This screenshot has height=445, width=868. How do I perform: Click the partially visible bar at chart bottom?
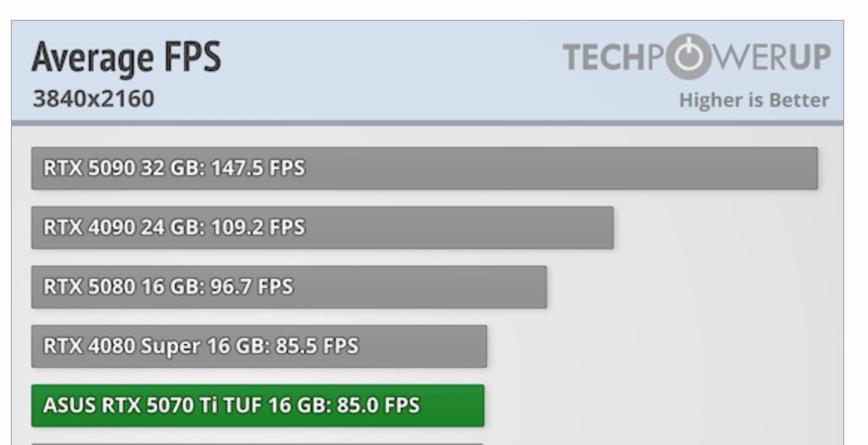pos(257,442)
